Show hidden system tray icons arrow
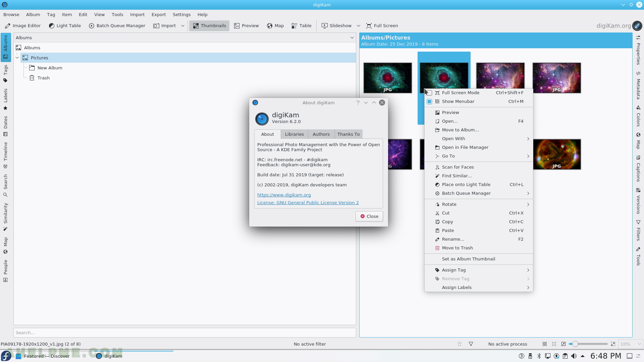This screenshot has height=362, width=644. click(583, 356)
